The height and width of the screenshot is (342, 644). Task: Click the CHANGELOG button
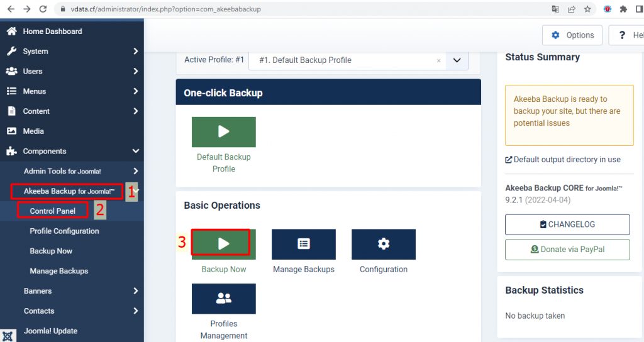(567, 224)
